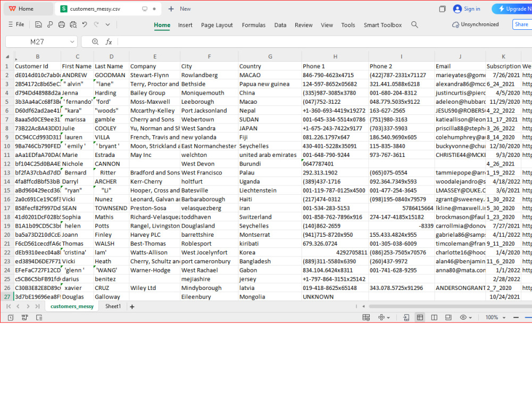Switch to the Home ribbon tab
This screenshot has height=399, width=532.
162,25
